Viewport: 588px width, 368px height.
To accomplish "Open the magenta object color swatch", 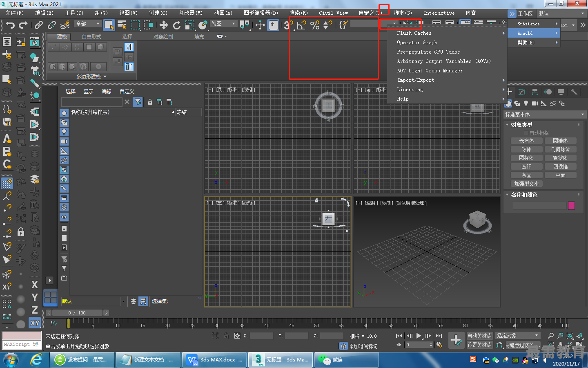I will pyautogui.click(x=572, y=206).
